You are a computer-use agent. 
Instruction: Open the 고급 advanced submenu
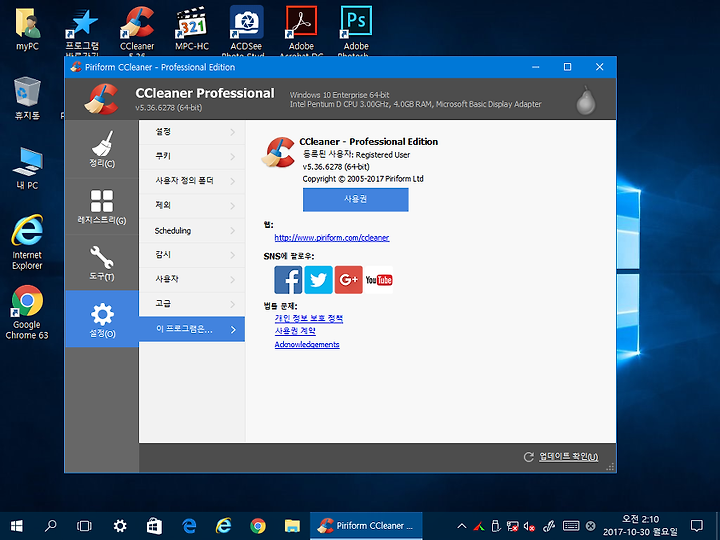pos(192,304)
